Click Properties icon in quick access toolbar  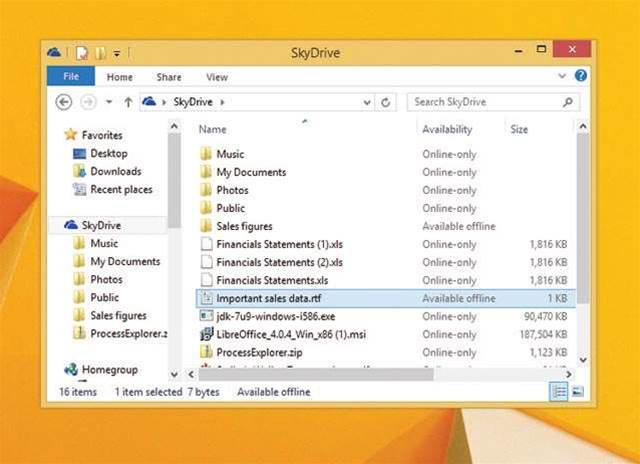coord(82,53)
